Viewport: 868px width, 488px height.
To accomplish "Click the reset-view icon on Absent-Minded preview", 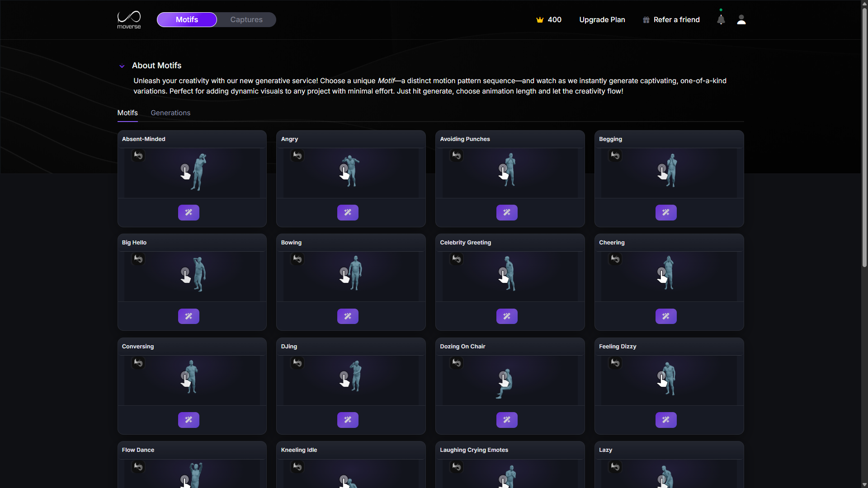I will (x=138, y=155).
